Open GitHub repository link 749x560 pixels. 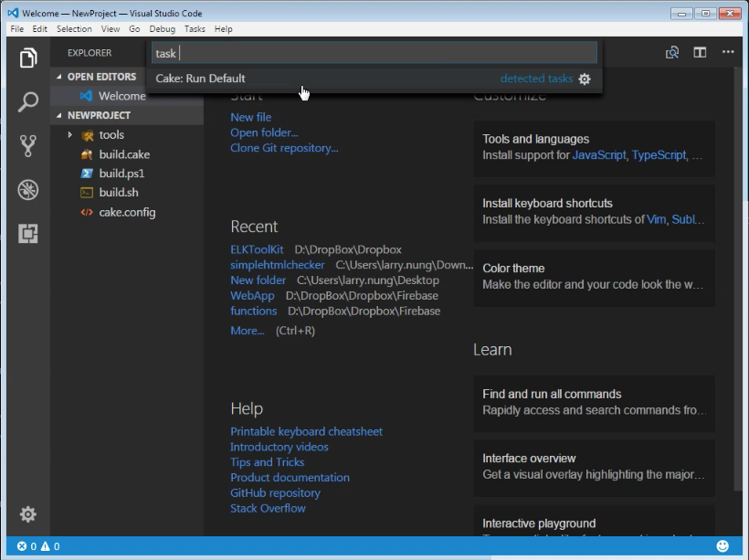pyautogui.click(x=275, y=492)
